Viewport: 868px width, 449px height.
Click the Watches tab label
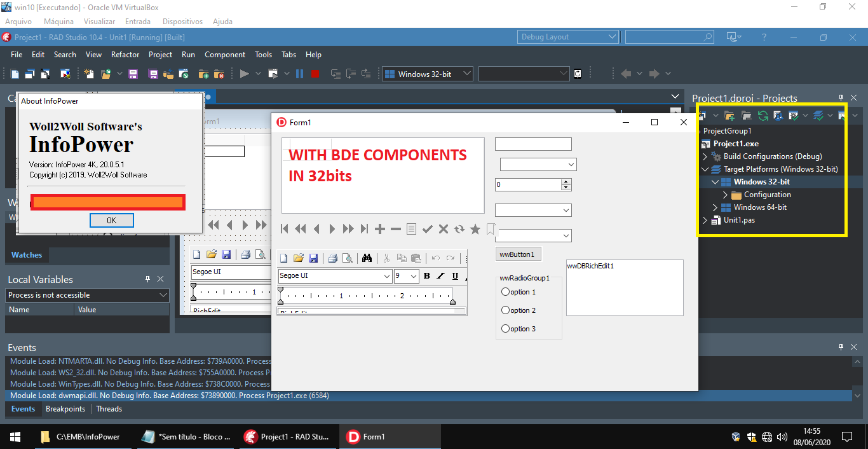(x=27, y=255)
